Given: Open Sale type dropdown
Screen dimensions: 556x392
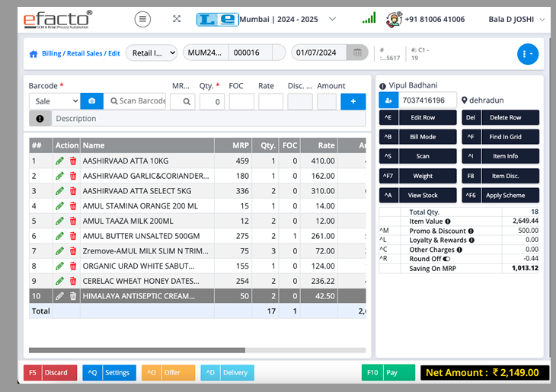Looking at the screenshot, I should tap(55, 101).
